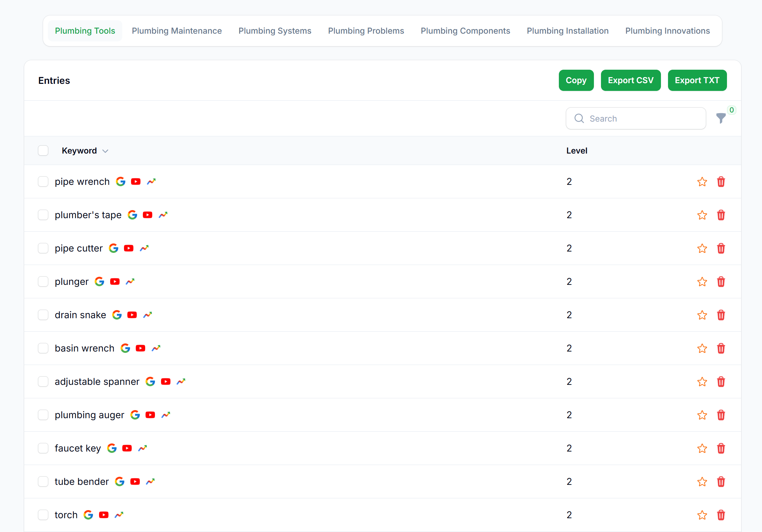
Task: Open YouTube search for pipe cutter
Action: pos(129,248)
